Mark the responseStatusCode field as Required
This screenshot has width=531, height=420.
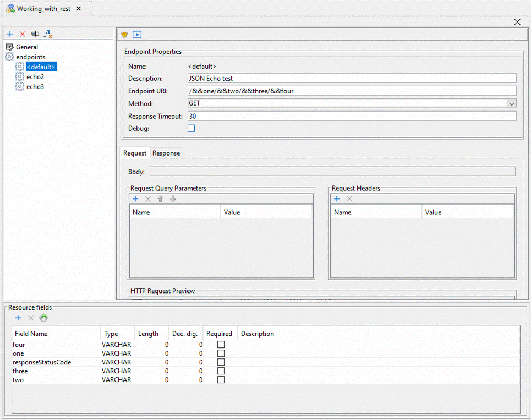(x=221, y=362)
